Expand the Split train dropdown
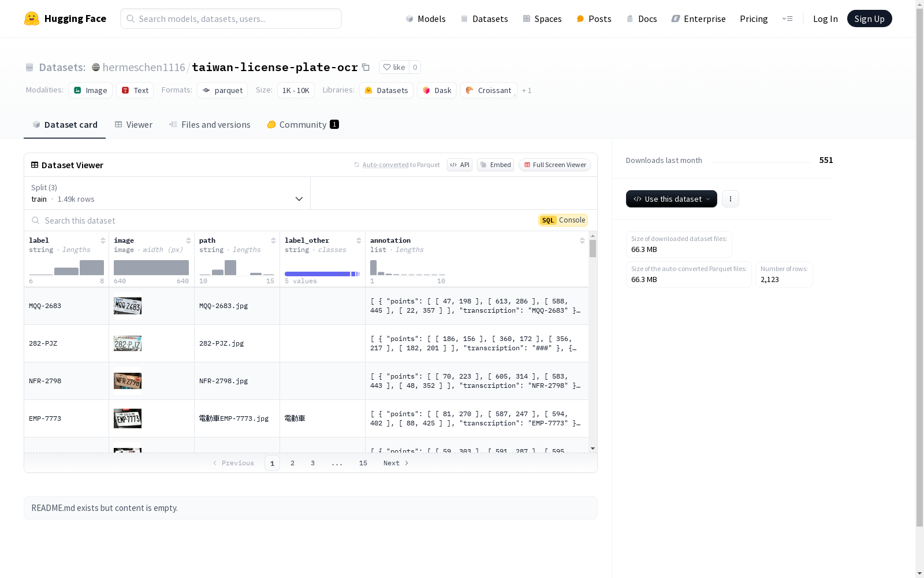This screenshot has width=924, height=578. pos(167,193)
